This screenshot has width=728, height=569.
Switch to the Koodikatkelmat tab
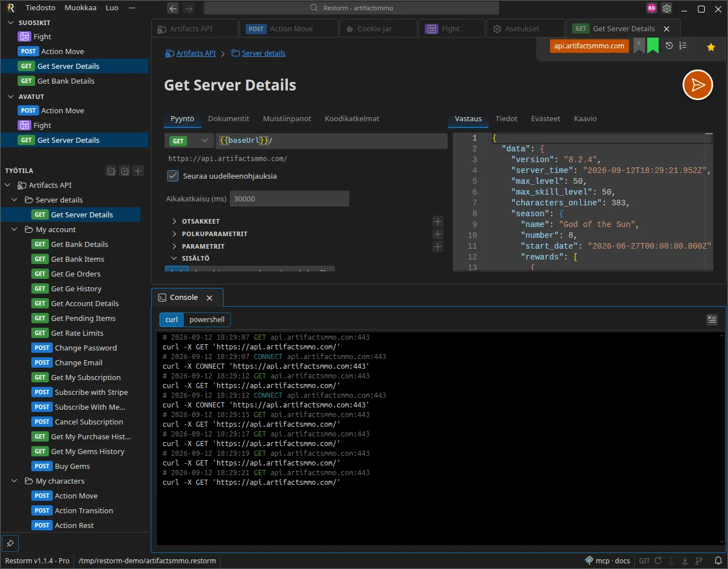[x=352, y=119]
